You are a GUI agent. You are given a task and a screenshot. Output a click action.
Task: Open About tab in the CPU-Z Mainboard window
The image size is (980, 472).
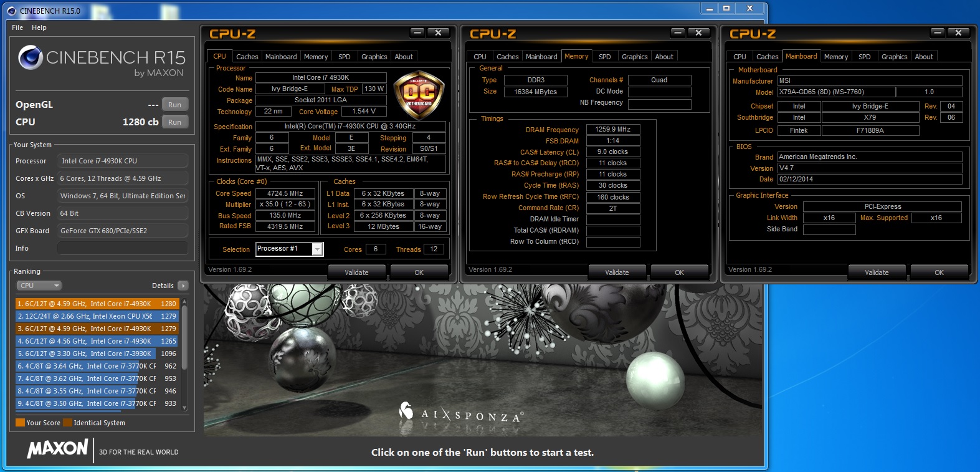click(x=924, y=57)
